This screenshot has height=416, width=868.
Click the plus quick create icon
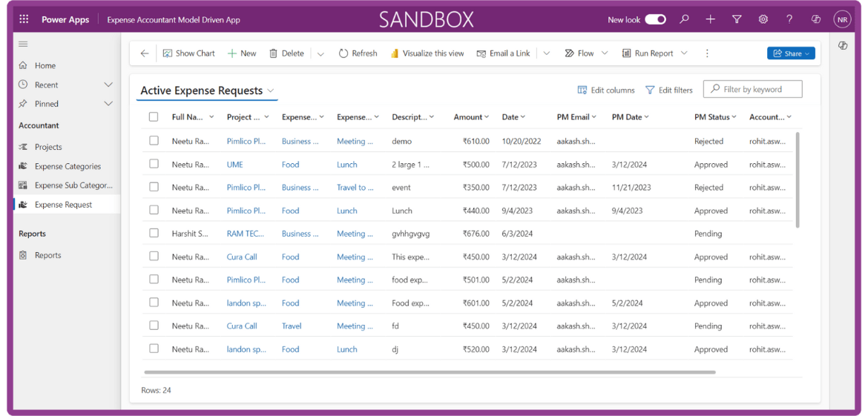coord(710,19)
